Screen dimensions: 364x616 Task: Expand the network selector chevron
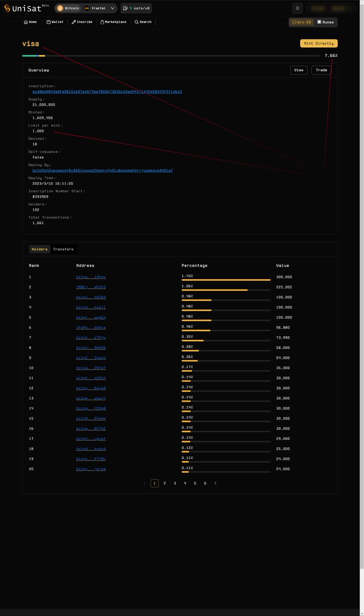[112, 8]
